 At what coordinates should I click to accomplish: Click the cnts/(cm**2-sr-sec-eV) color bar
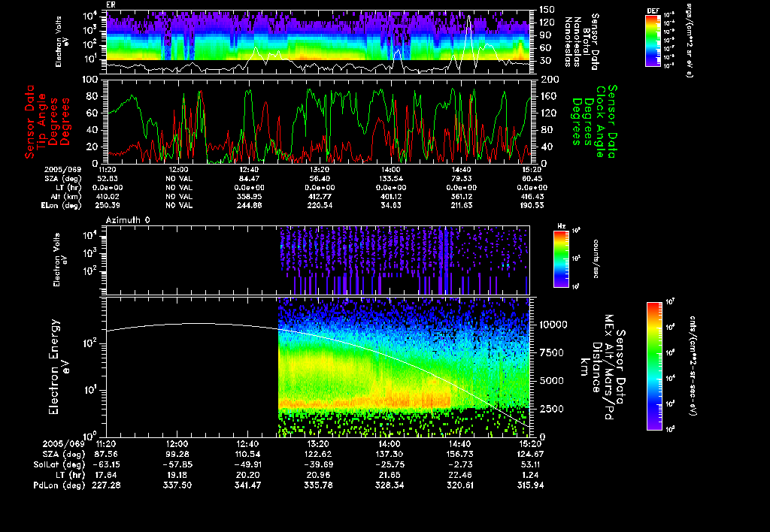tap(654, 366)
